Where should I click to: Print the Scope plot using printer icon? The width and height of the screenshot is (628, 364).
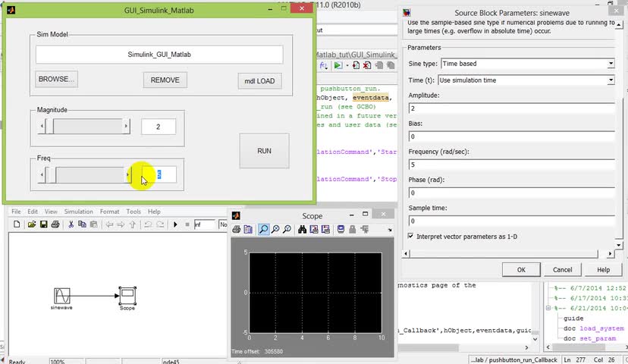click(x=237, y=229)
